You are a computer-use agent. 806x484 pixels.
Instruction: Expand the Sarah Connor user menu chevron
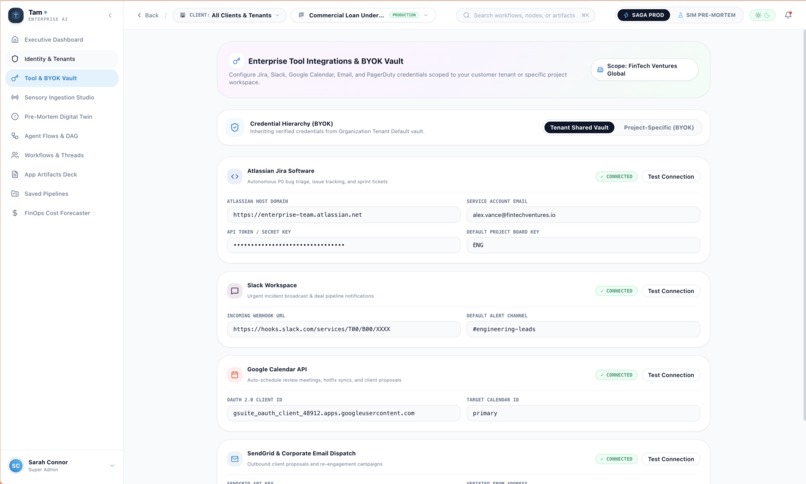112,466
